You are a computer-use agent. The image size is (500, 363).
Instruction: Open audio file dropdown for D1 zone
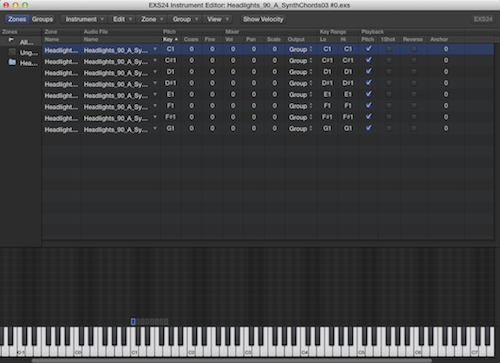tap(155, 72)
